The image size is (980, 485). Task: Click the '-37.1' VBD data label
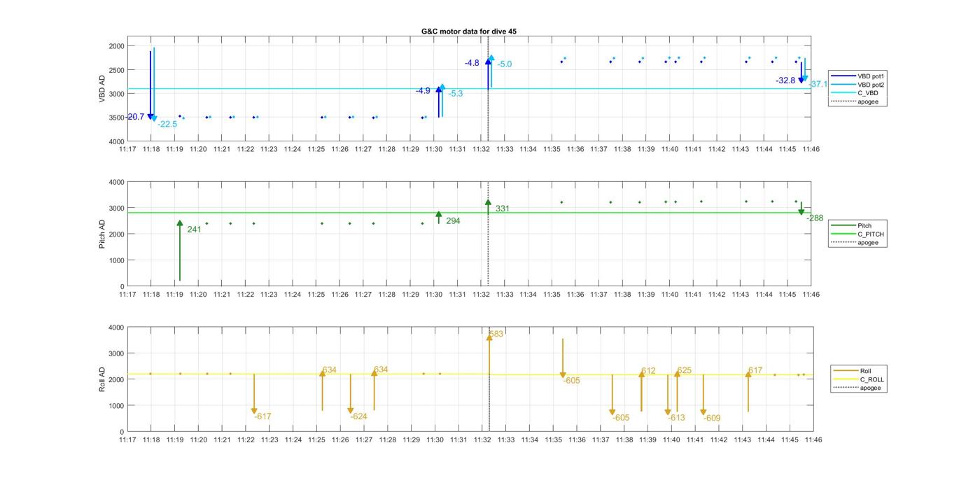[818, 84]
